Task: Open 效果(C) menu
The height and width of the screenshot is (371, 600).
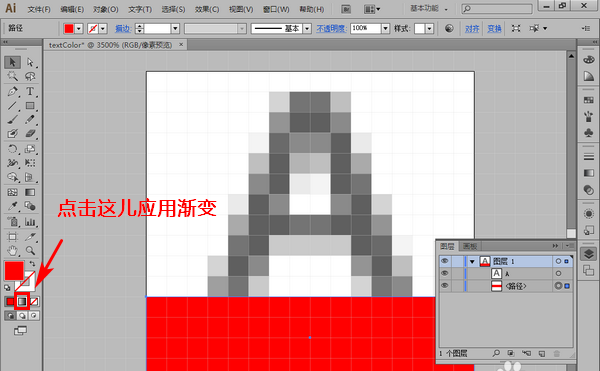Action: pos(207,9)
